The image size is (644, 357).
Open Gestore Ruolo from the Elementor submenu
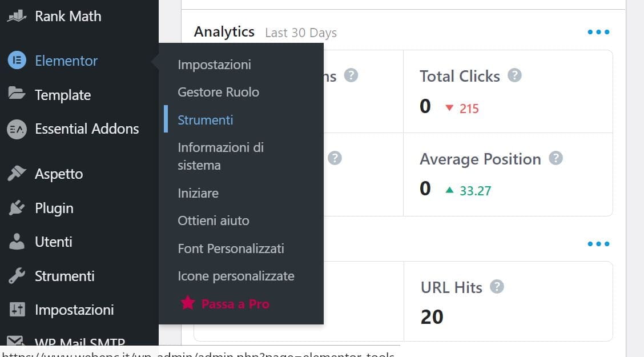pos(218,92)
